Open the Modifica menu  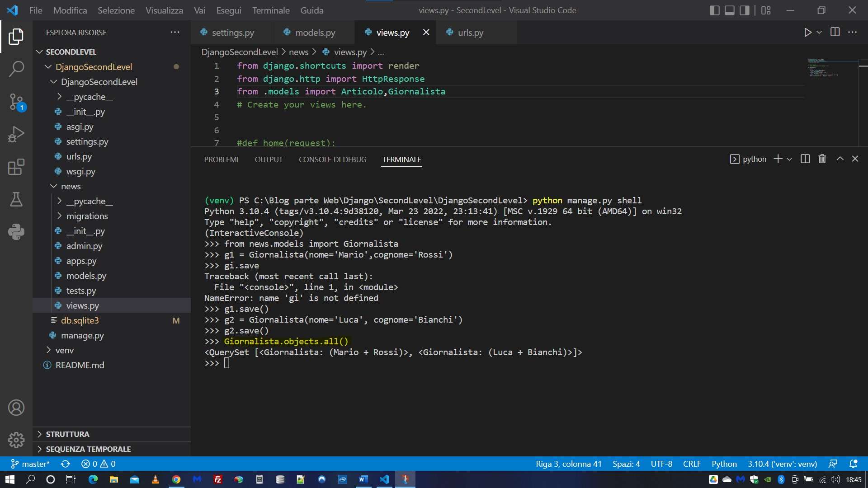70,10
